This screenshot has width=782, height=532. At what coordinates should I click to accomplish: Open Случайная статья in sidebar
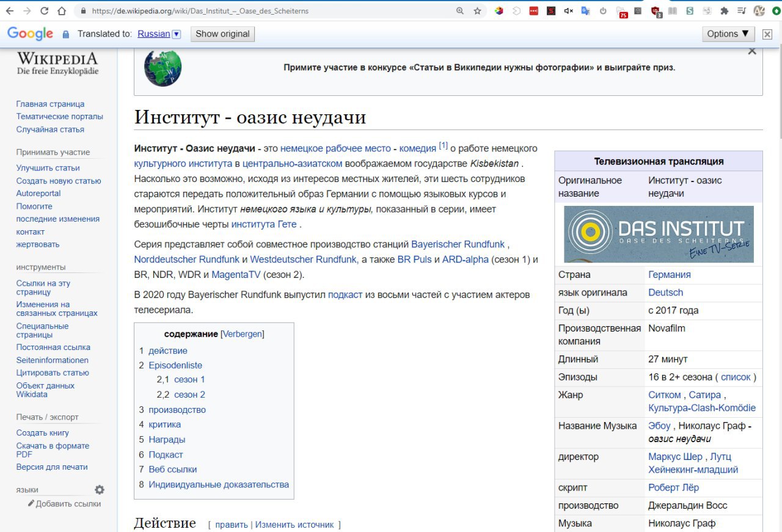pyautogui.click(x=50, y=129)
